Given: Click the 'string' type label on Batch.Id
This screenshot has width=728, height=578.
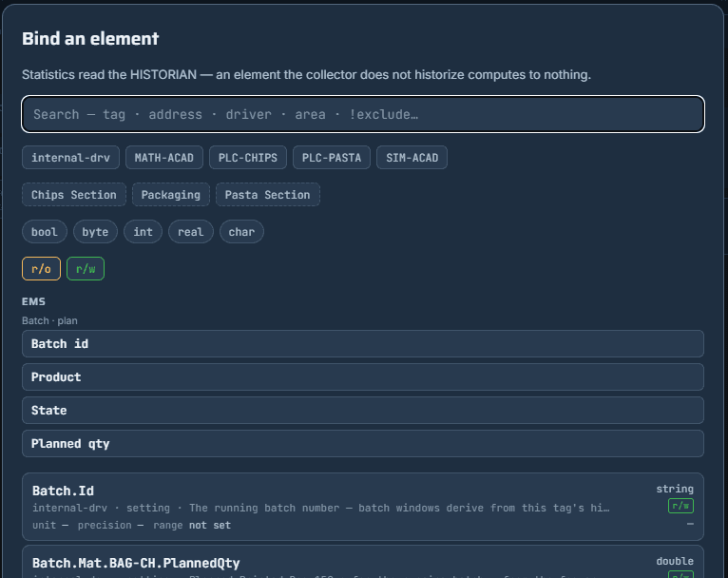Looking at the screenshot, I should pos(675,489).
